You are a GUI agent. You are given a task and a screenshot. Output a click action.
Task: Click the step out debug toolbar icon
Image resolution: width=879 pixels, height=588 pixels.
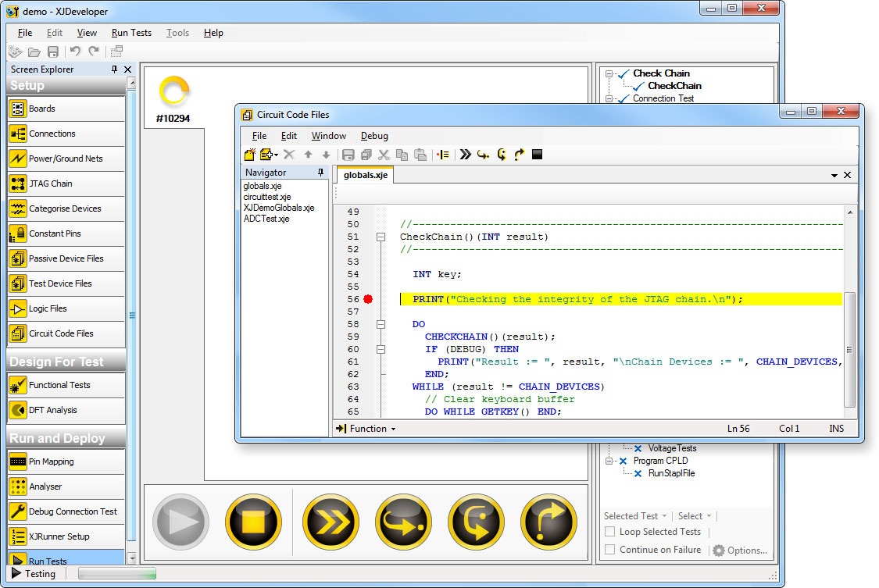coord(519,155)
